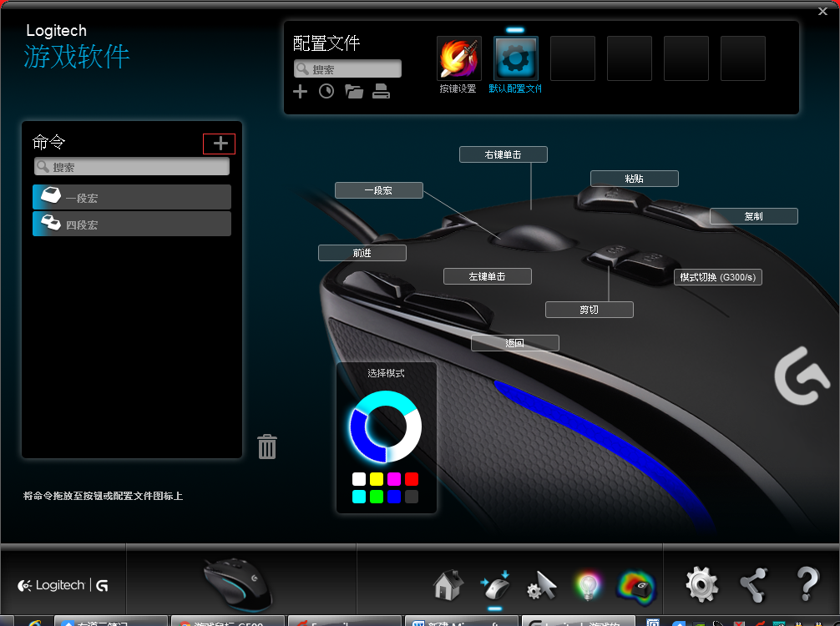
Task: Choose the dark gray off swatch
Action: click(x=412, y=497)
